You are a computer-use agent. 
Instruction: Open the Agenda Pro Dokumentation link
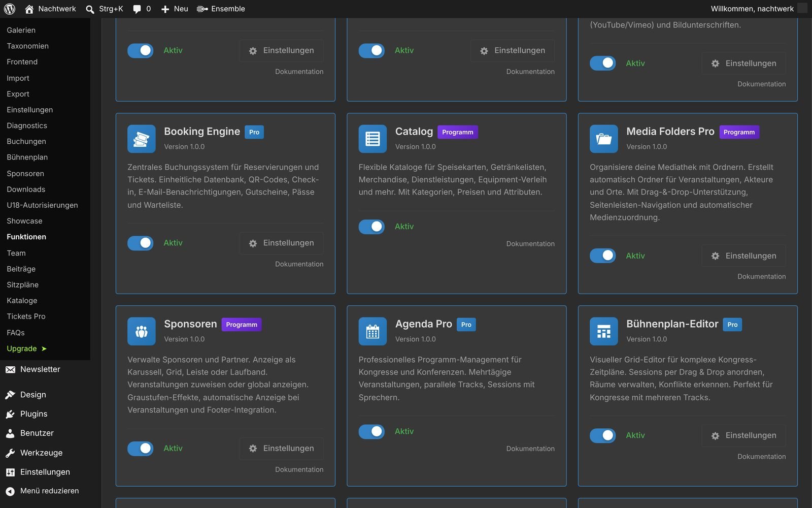(530, 449)
